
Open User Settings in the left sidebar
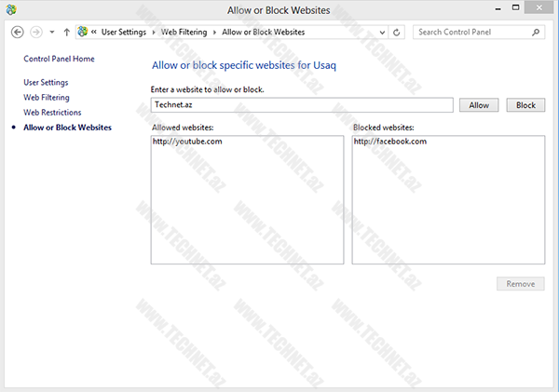point(46,82)
